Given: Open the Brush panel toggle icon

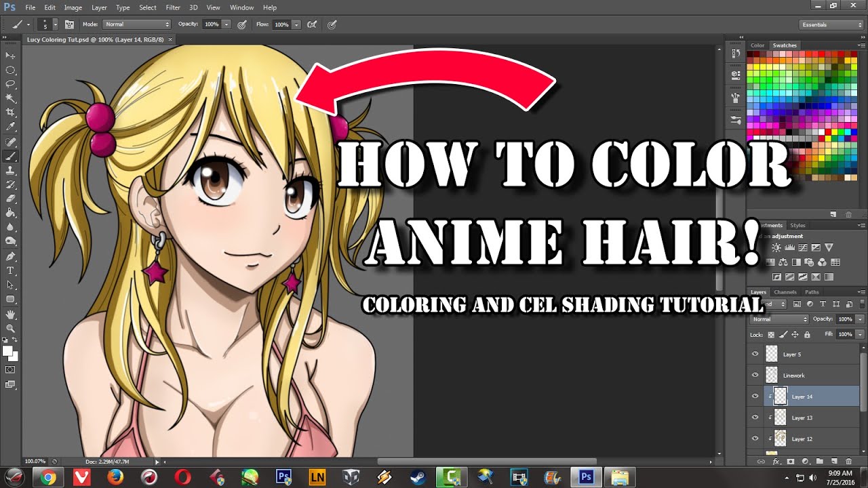Looking at the screenshot, I should [x=69, y=24].
